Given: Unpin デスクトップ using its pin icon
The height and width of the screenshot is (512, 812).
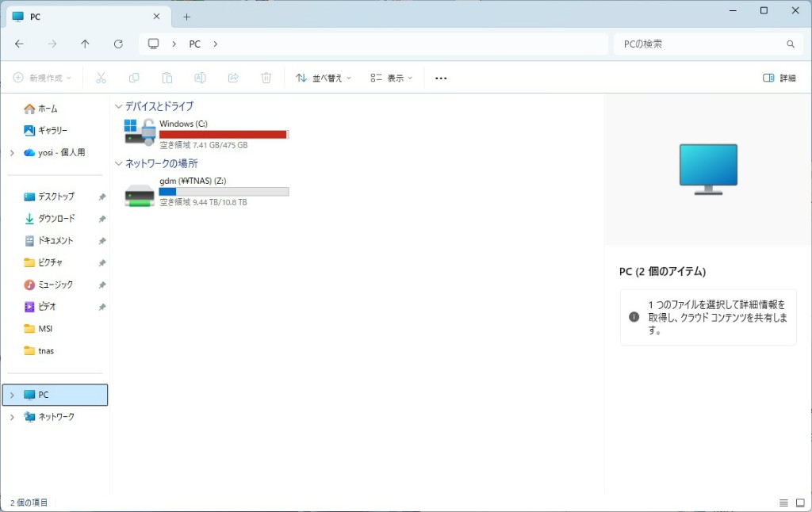Looking at the screenshot, I should point(102,197).
